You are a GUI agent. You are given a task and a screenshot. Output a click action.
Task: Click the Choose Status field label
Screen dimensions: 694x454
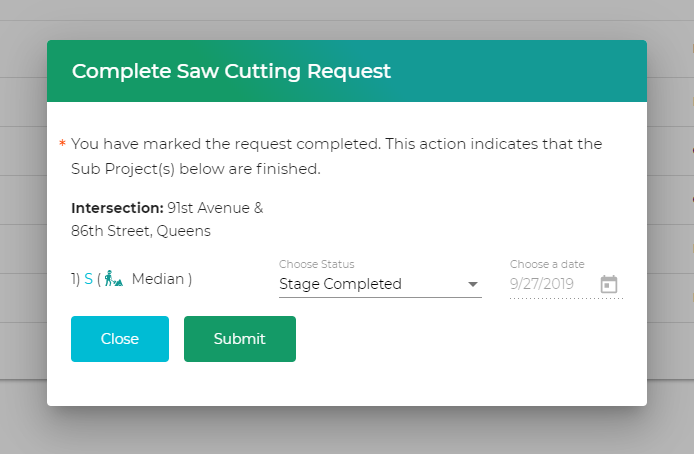316,264
